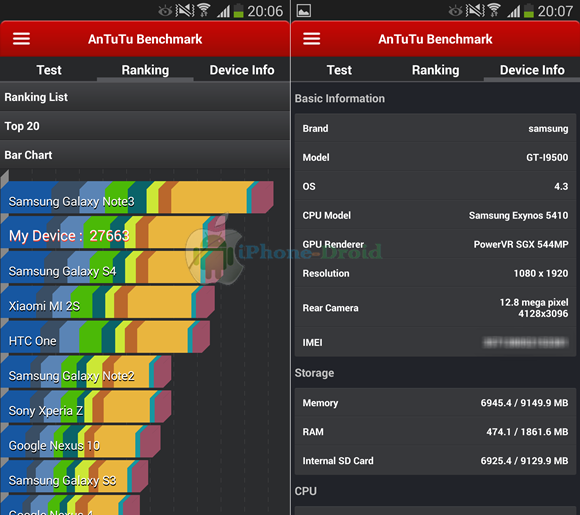The image size is (580, 515).
Task: Tap the Wi-Fi icon in right status bar
Action: tap(494, 10)
